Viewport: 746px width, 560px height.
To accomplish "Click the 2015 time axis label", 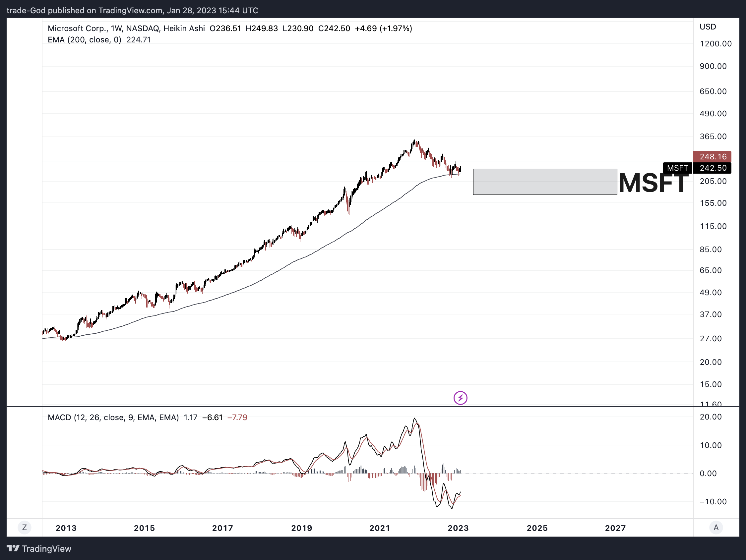I will point(144,528).
